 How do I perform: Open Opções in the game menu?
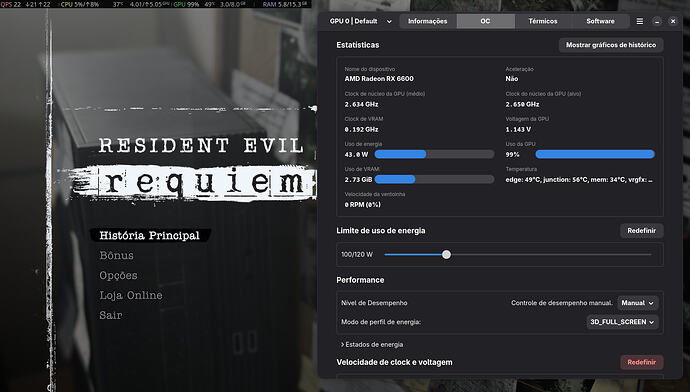[x=118, y=275]
